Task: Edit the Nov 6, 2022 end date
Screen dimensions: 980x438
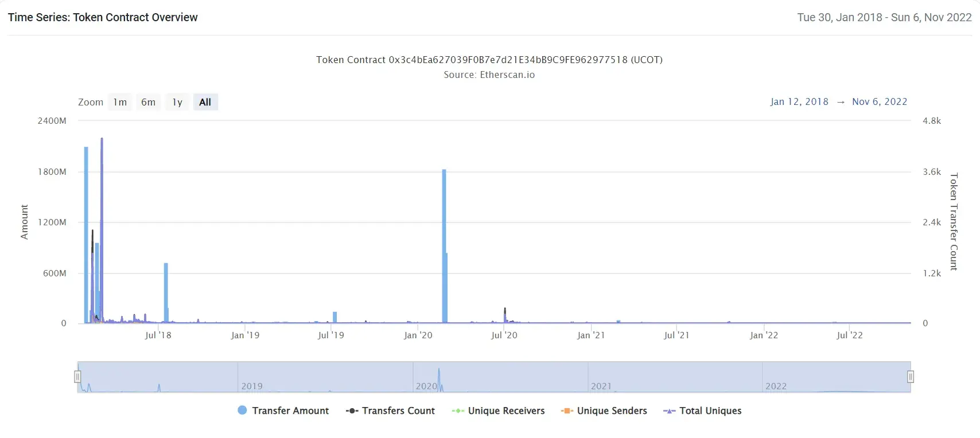Action: point(880,101)
